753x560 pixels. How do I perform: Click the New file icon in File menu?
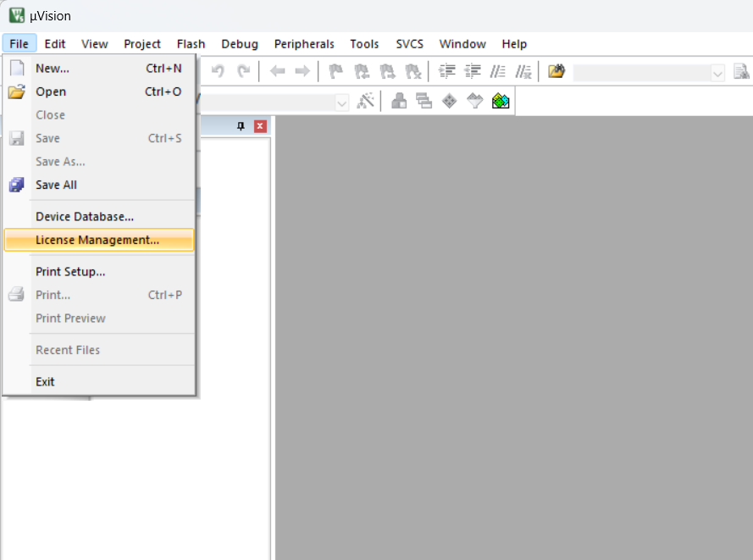point(17,68)
